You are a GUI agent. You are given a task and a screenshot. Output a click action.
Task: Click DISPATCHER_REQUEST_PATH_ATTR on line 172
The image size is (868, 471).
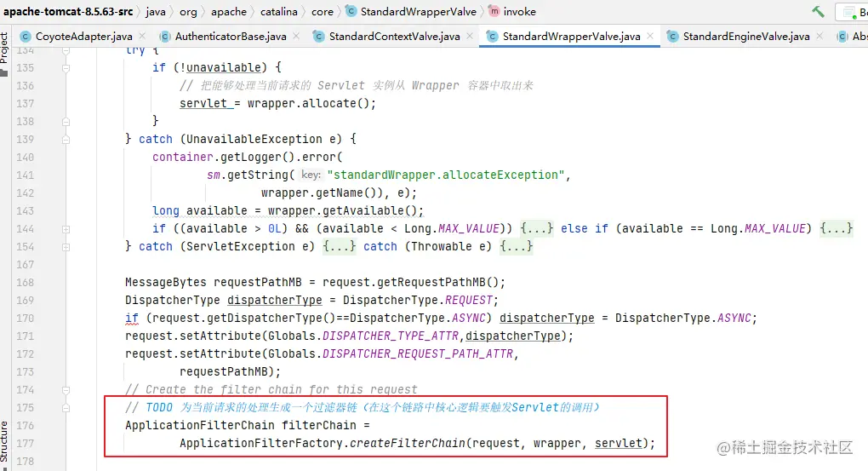[x=418, y=353]
